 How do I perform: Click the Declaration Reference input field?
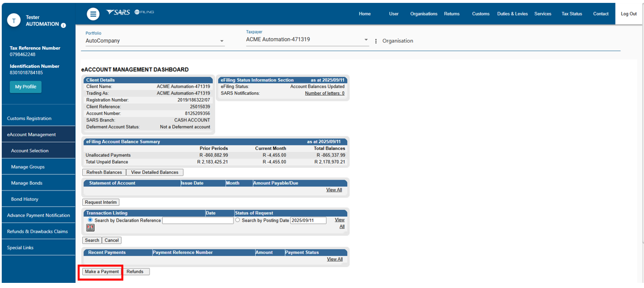click(x=198, y=220)
